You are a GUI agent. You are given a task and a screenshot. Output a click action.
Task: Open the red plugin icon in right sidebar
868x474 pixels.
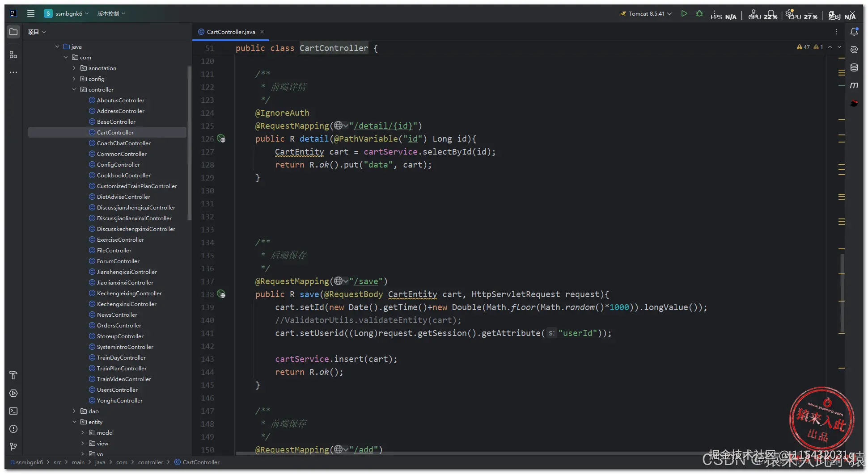(x=854, y=103)
